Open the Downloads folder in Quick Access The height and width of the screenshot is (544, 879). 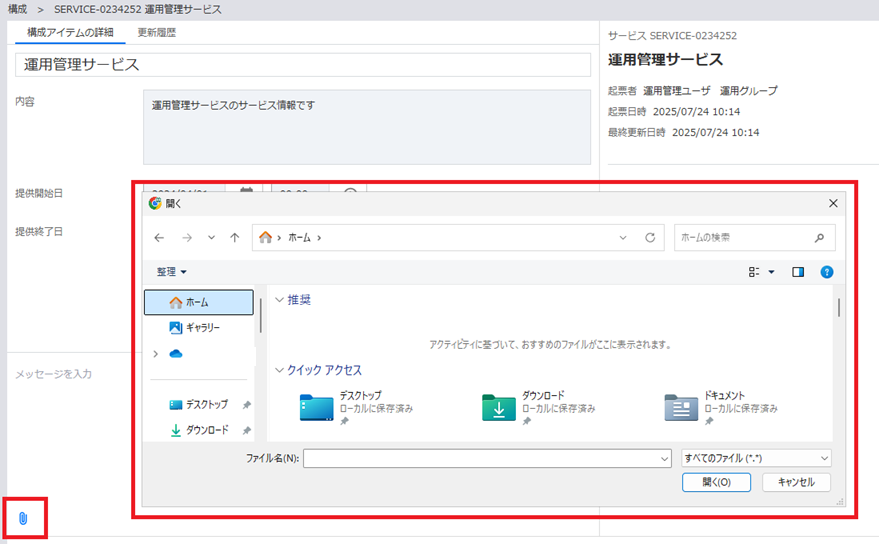pos(499,408)
